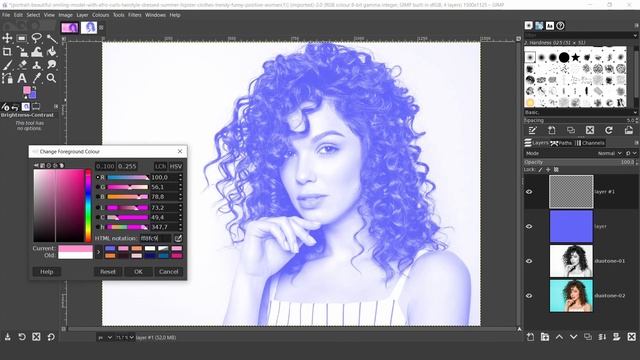Image resolution: width=640 pixels, height=360 pixels.
Task: Click Help in the colour dialog
Action: click(x=47, y=271)
